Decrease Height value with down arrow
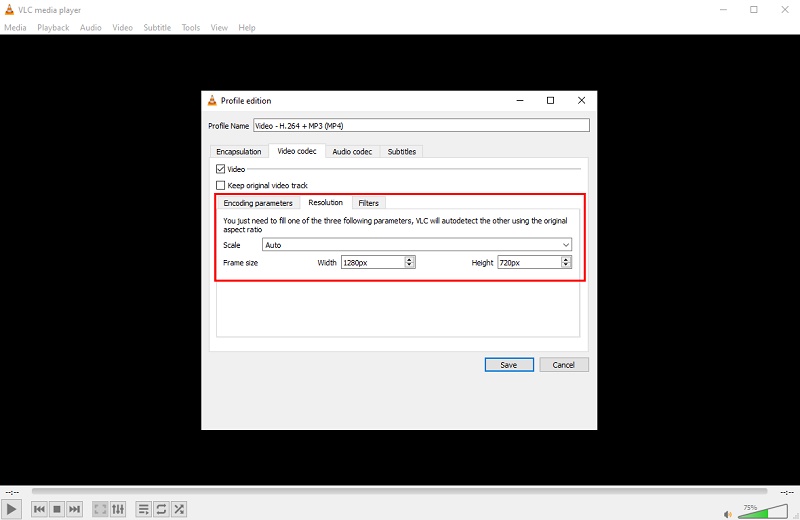This screenshot has height=520, width=800. click(565, 265)
